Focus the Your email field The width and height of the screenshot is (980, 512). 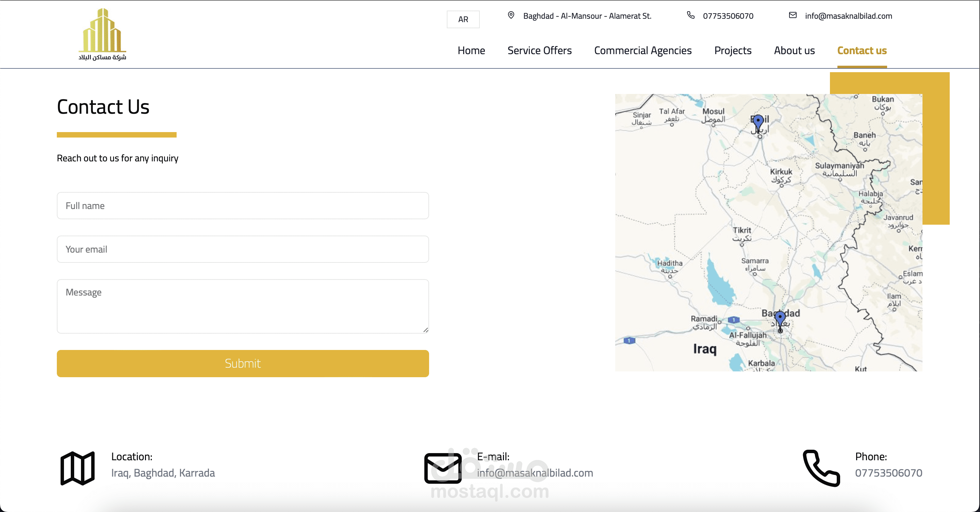[243, 249]
